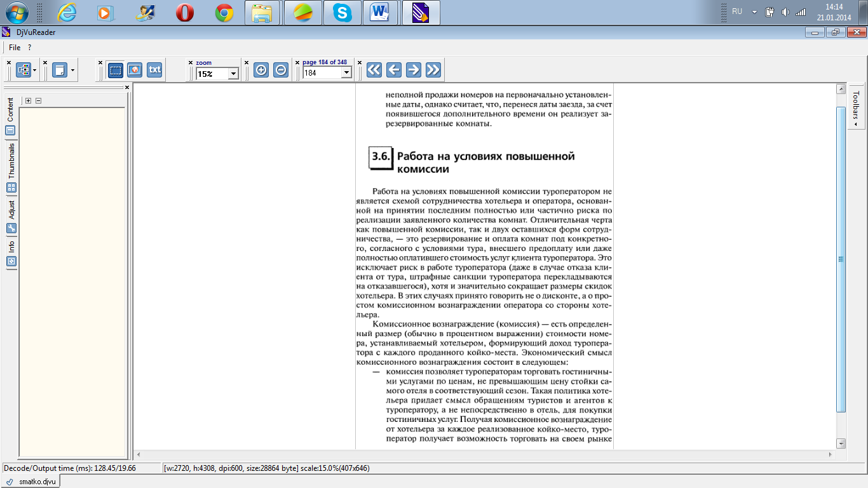Open the Windows Start menu
Image resolution: width=868 pixels, height=488 pixels.
click(17, 12)
